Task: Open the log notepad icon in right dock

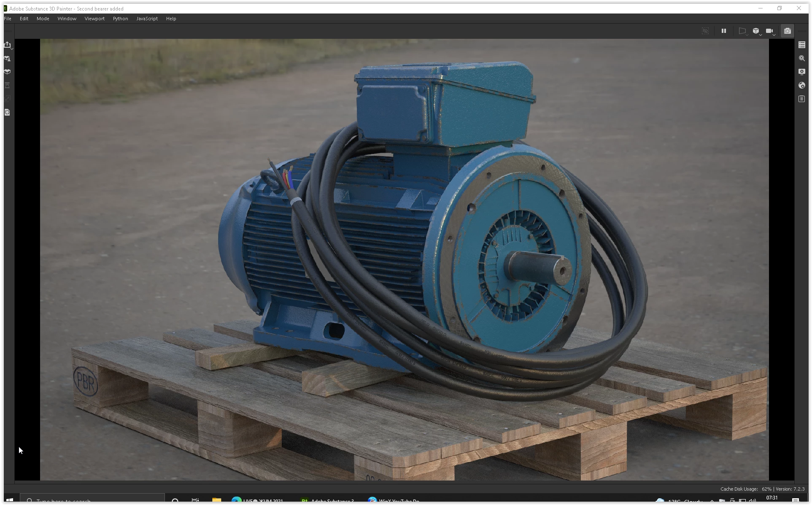Action: (802, 99)
